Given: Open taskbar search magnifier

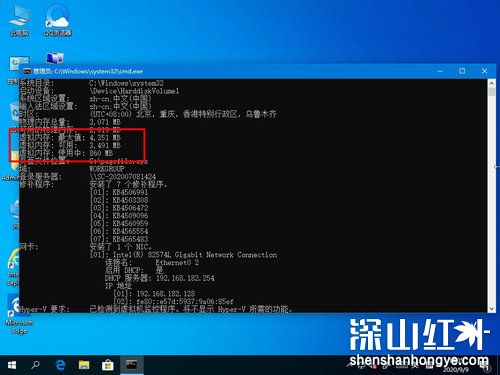Looking at the screenshot, I should pyautogui.click(x=35, y=365).
